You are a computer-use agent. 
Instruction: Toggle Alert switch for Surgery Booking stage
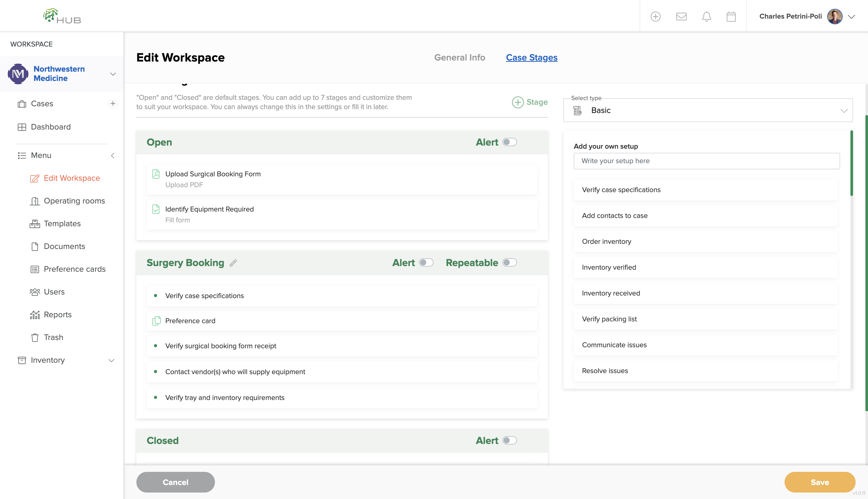(426, 262)
